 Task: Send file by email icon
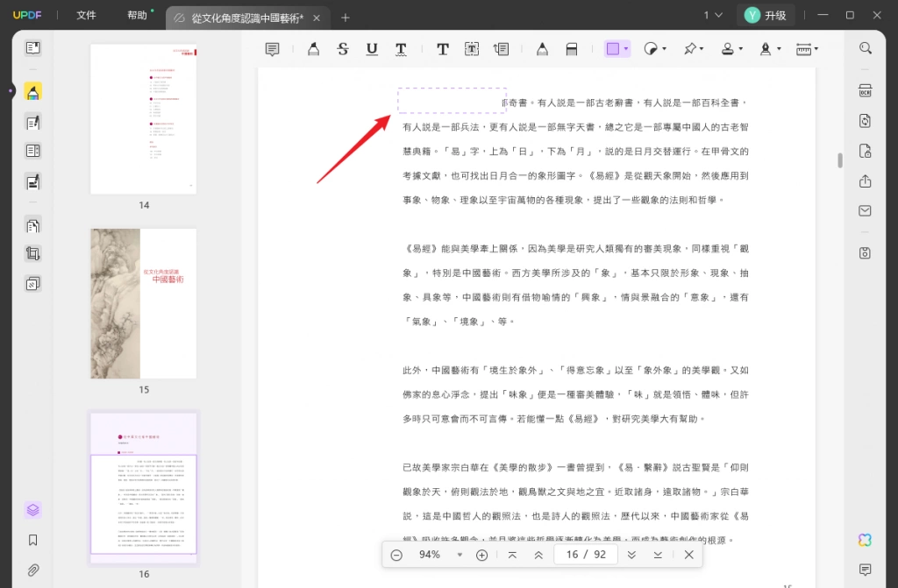coord(866,210)
